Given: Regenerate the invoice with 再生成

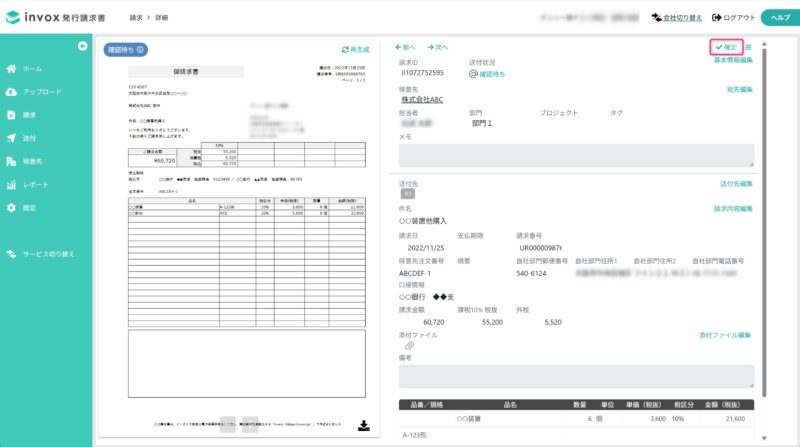Looking at the screenshot, I should 356,49.
